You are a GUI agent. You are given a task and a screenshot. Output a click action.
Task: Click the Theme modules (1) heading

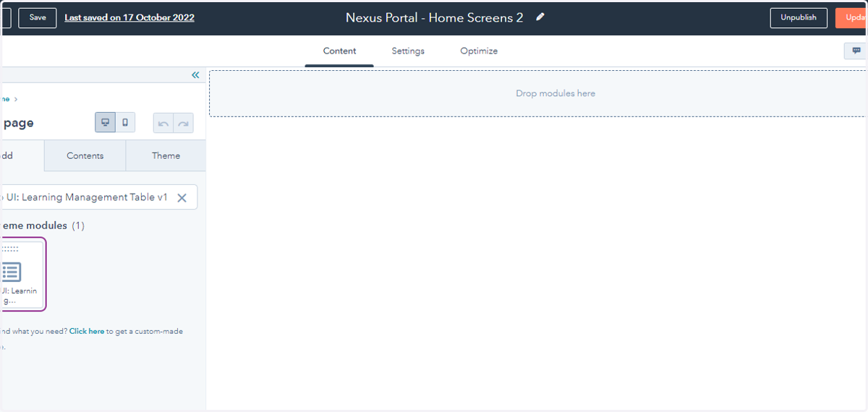[43, 226]
